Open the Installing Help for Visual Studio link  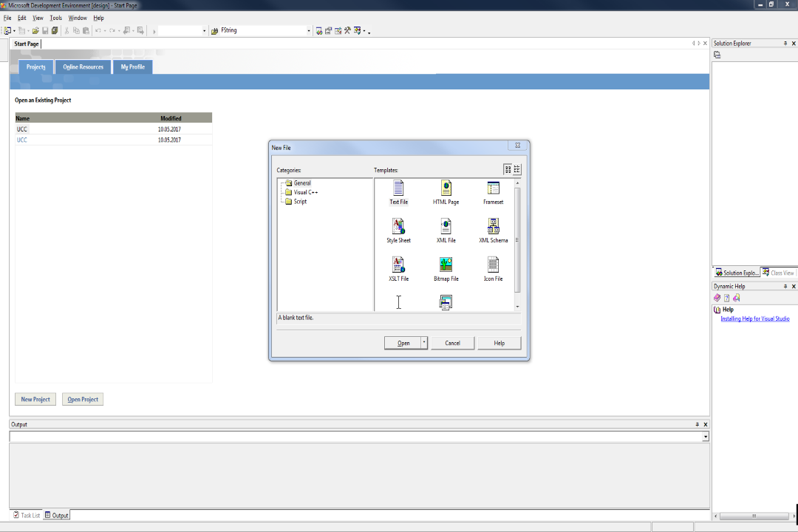click(x=754, y=318)
